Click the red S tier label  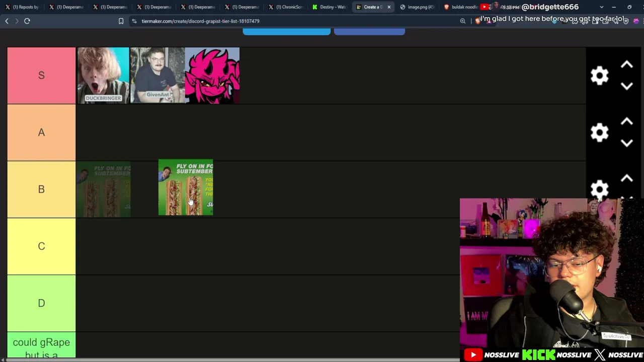coord(41,75)
